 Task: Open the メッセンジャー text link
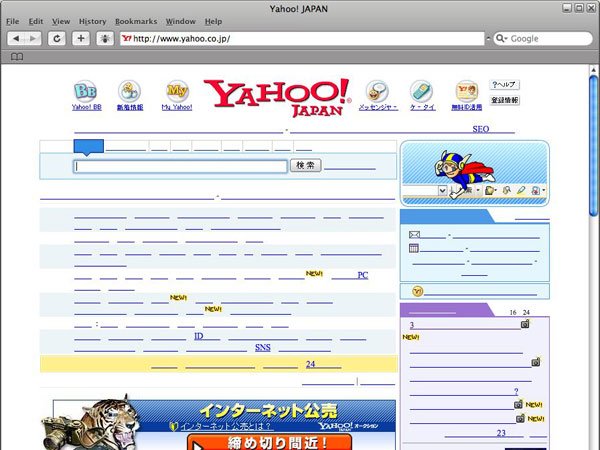378,107
